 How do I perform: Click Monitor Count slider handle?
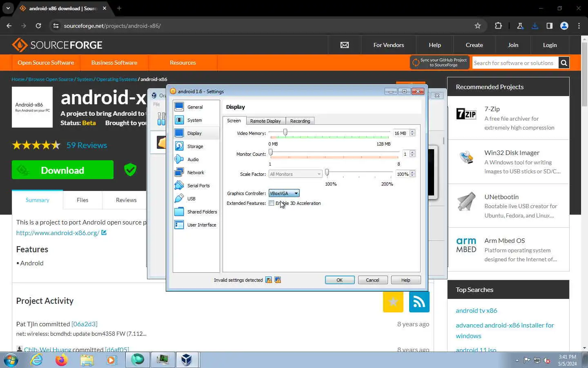270,153
